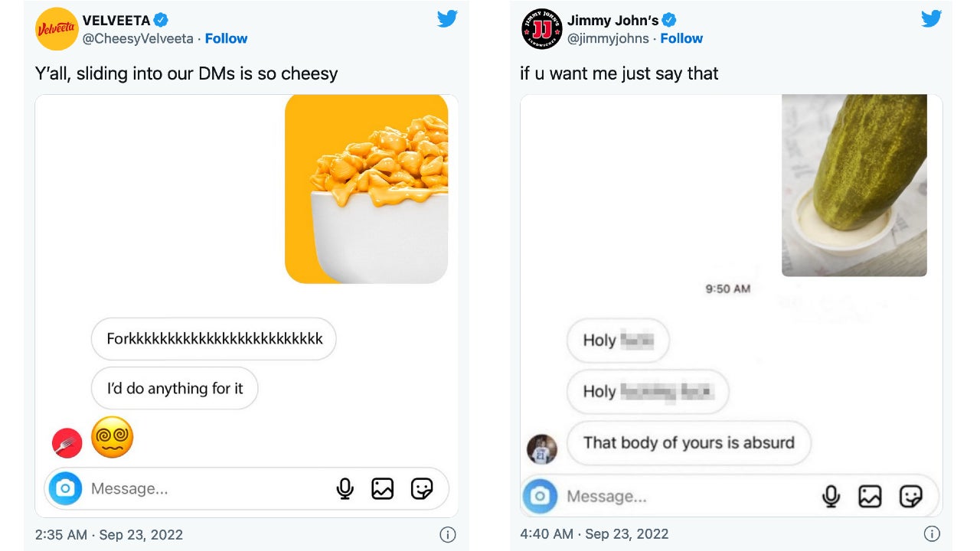Click Follow on the Jimmy John's account
980x551 pixels.
pos(682,38)
